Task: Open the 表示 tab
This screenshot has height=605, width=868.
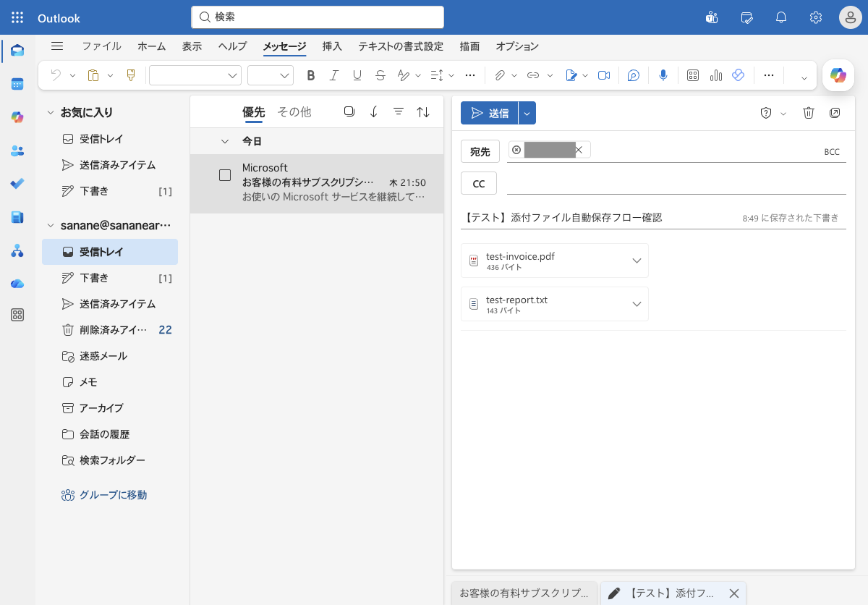Action: pos(192,46)
